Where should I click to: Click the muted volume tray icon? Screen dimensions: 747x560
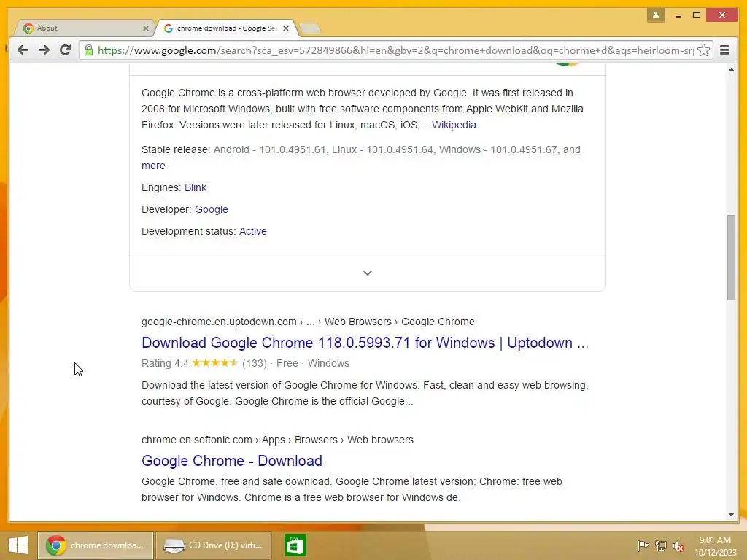678,546
